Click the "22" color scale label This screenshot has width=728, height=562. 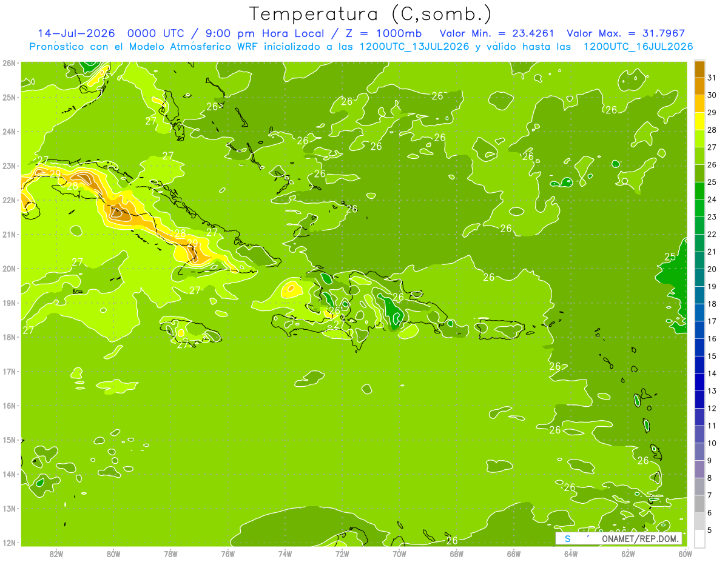pyautogui.click(x=712, y=235)
